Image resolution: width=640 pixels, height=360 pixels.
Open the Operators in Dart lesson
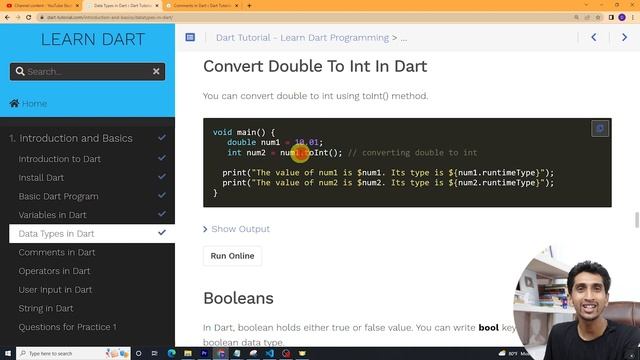pos(54,271)
